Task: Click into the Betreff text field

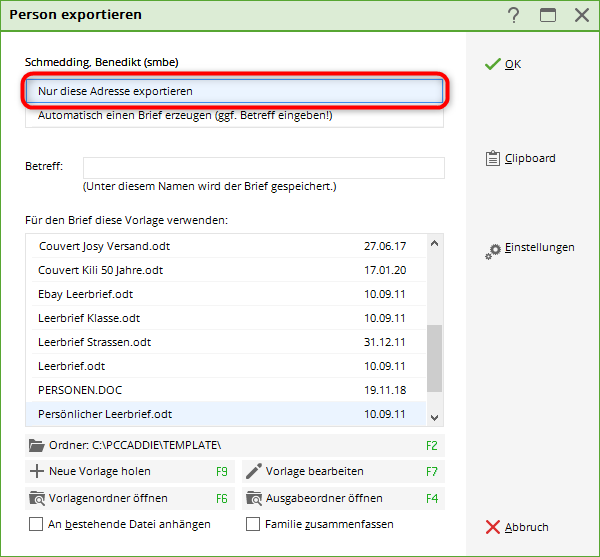Action: coord(263,167)
